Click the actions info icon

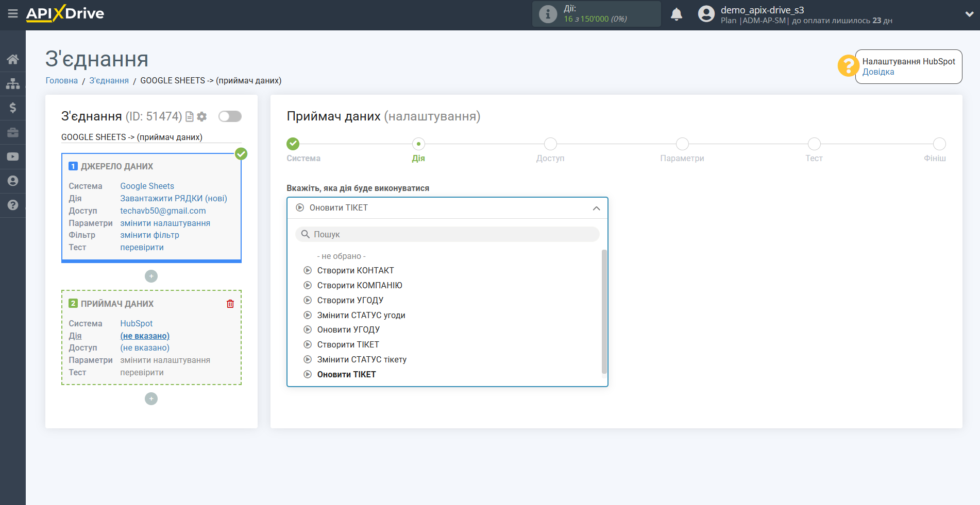tap(548, 14)
